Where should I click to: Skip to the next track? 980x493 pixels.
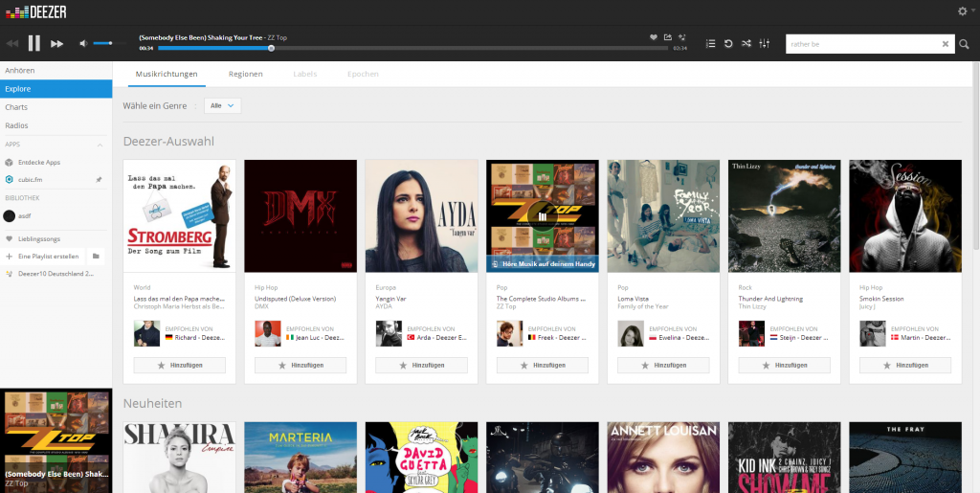click(56, 44)
